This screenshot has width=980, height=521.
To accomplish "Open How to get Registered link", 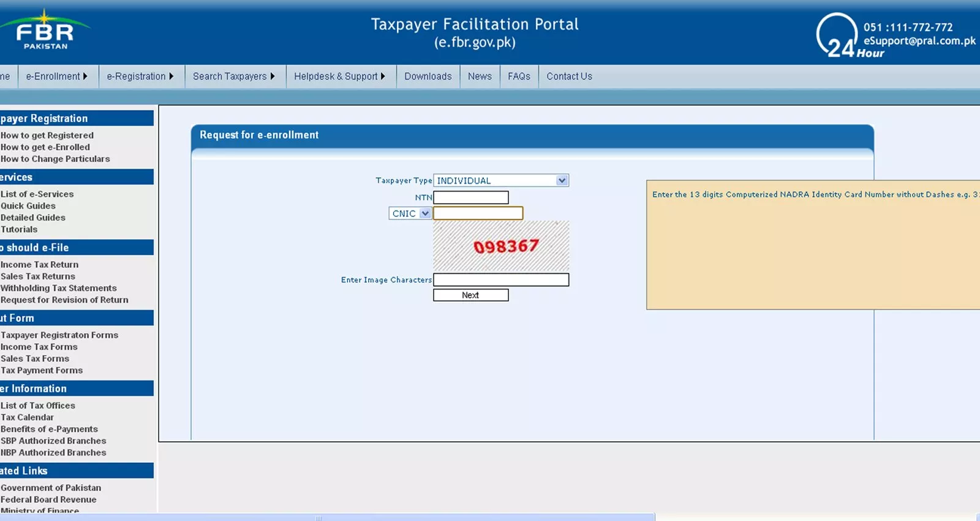I will click(47, 135).
